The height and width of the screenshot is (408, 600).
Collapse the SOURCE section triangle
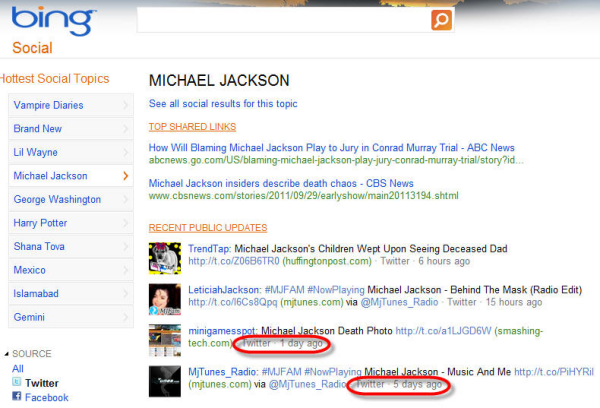[x=7, y=354]
